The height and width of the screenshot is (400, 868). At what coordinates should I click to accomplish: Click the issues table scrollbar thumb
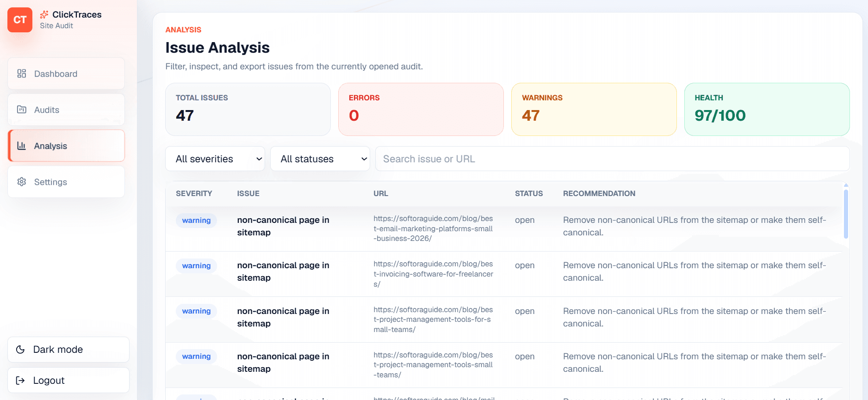click(846, 214)
